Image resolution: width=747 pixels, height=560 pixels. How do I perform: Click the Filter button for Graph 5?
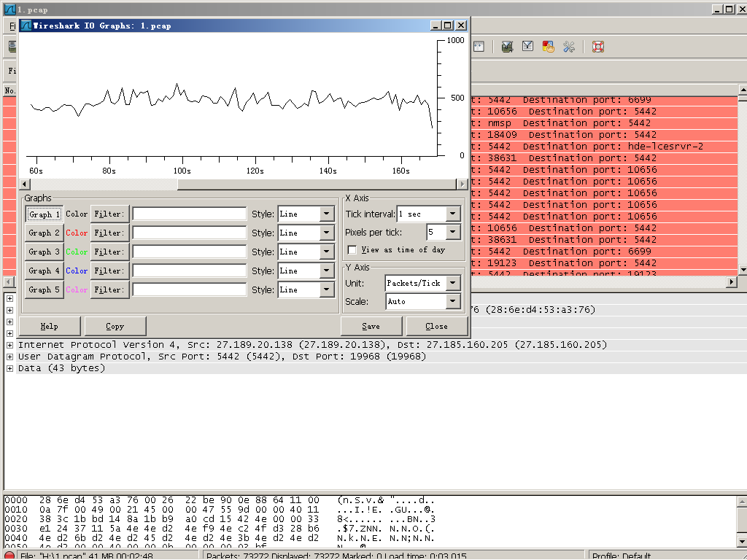coord(109,289)
